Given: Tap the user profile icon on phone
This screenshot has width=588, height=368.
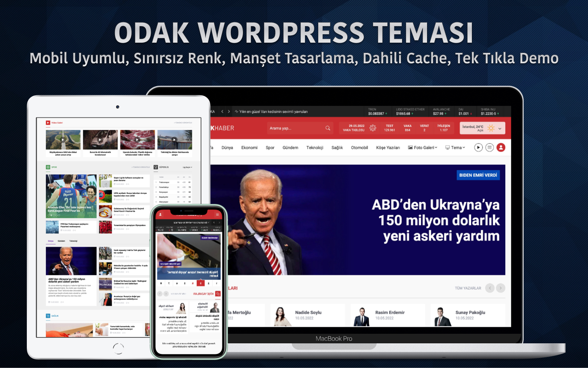Looking at the screenshot, I should 160,215.
